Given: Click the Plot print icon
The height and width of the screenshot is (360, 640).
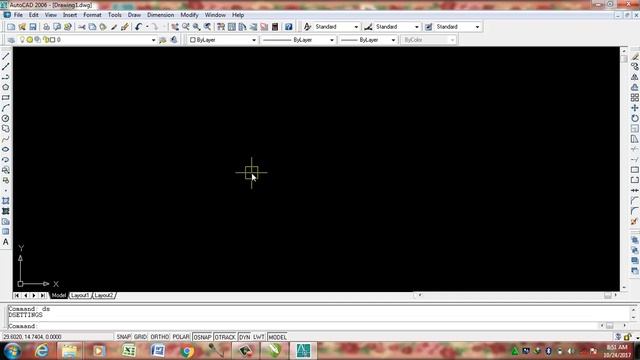Looking at the screenshot, I should tap(46, 27).
